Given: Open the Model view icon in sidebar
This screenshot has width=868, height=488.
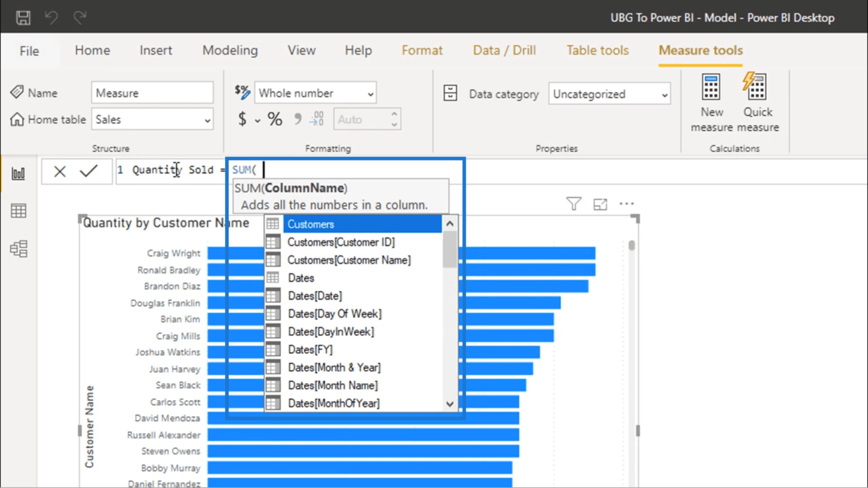Looking at the screenshot, I should coord(19,249).
